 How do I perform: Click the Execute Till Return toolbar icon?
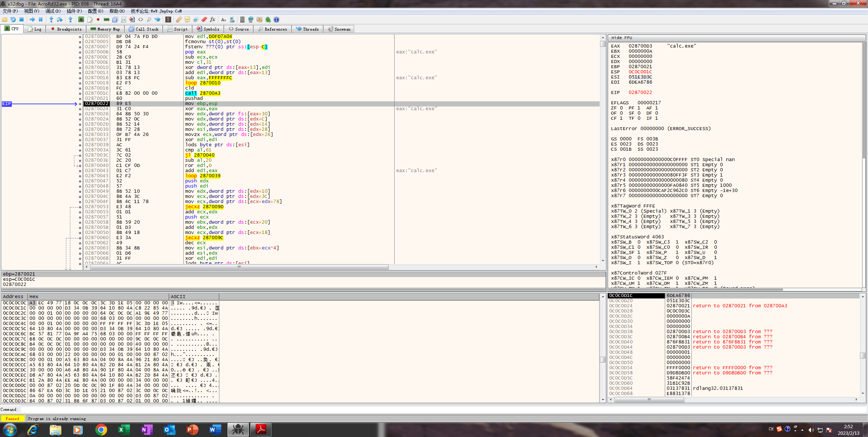coord(70,20)
